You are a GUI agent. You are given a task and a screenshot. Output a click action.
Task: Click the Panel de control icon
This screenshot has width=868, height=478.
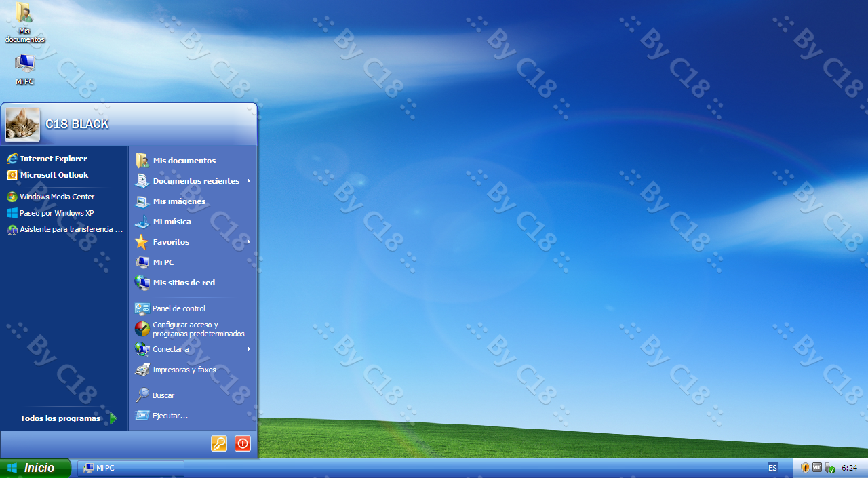point(142,308)
